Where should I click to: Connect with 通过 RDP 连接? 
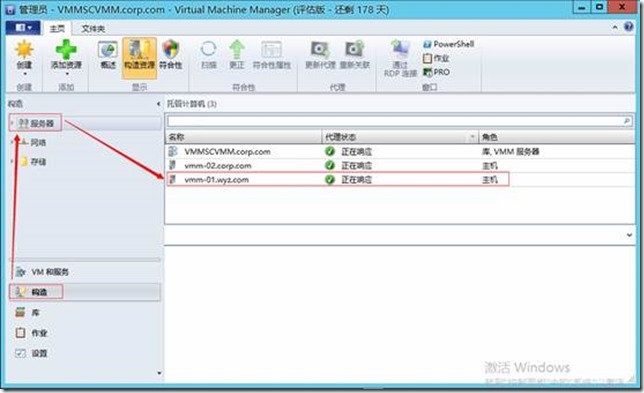coord(400,59)
